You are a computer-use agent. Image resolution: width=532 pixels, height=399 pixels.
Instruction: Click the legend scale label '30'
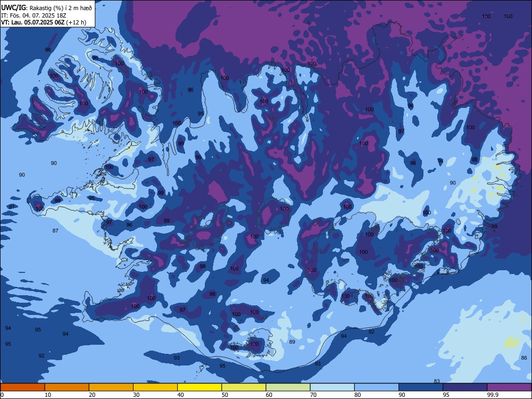click(136, 395)
